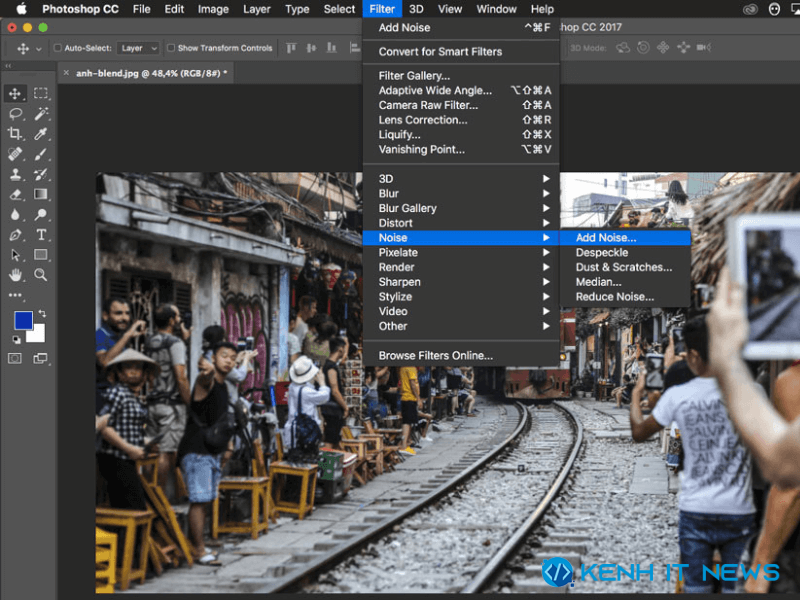Select the Hand tool
The image size is (800, 600).
click(x=15, y=275)
